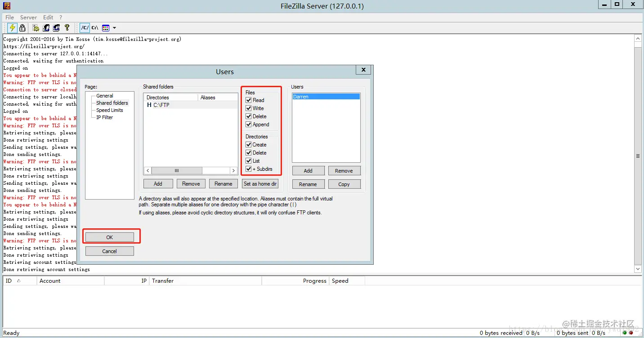The height and width of the screenshot is (338, 644).
Task: Click the Transfer column header
Action: 206,281
